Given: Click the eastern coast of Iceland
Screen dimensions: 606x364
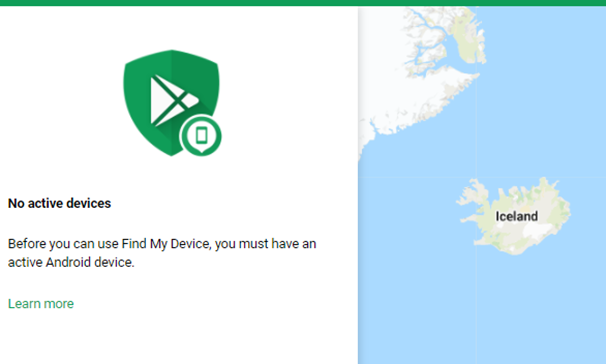Looking at the screenshot, I should (x=565, y=211).
